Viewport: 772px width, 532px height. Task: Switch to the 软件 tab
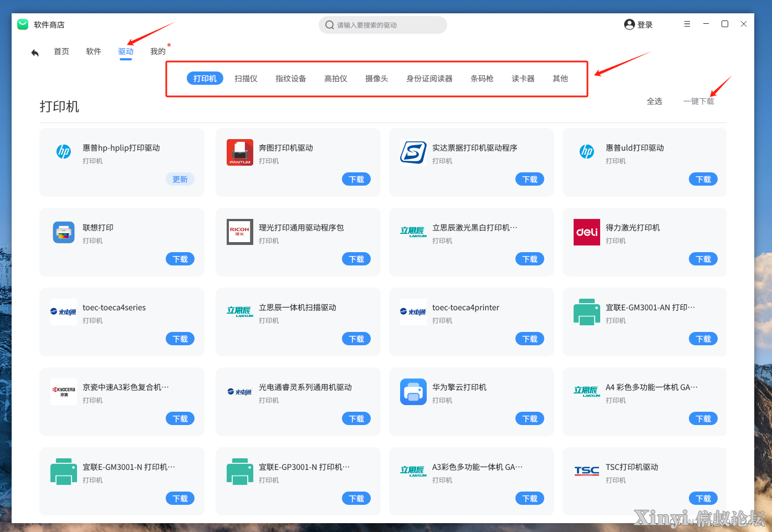pyautogui.click(x=94, y=52)
